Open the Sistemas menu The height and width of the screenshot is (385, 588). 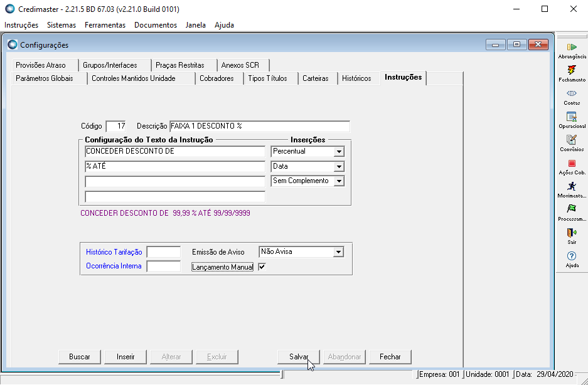(x=61, y=25)
